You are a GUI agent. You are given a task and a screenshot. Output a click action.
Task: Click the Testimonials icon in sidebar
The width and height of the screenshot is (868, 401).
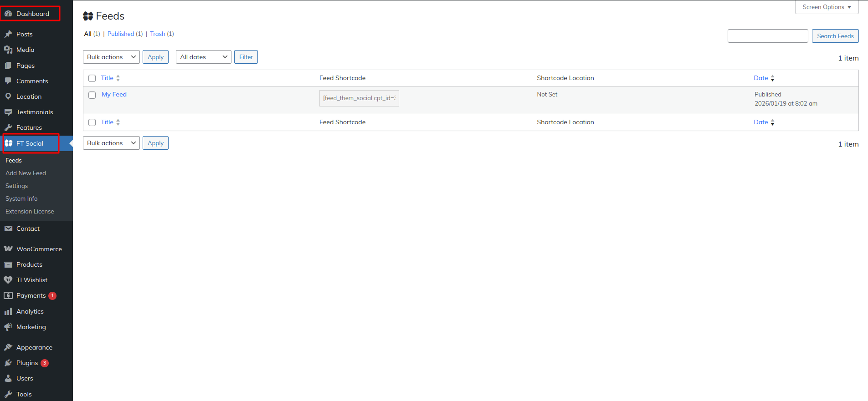coord(8,112)
